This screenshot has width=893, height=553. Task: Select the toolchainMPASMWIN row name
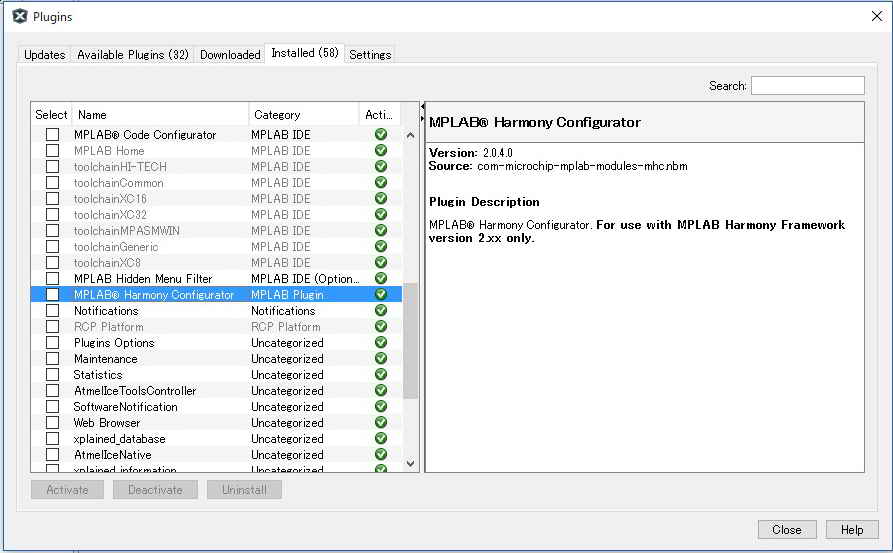pos(126,231)
